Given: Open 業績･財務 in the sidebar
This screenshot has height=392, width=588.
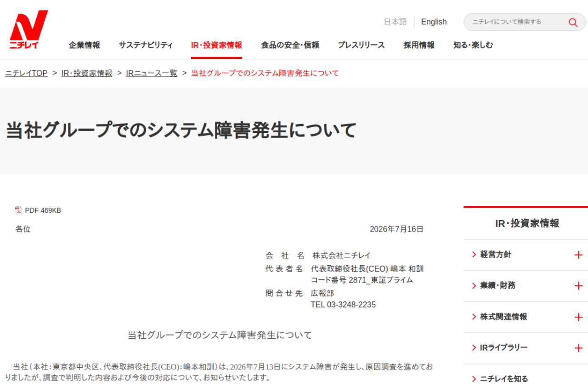Looking at the screenshot, I should point(498,285).
